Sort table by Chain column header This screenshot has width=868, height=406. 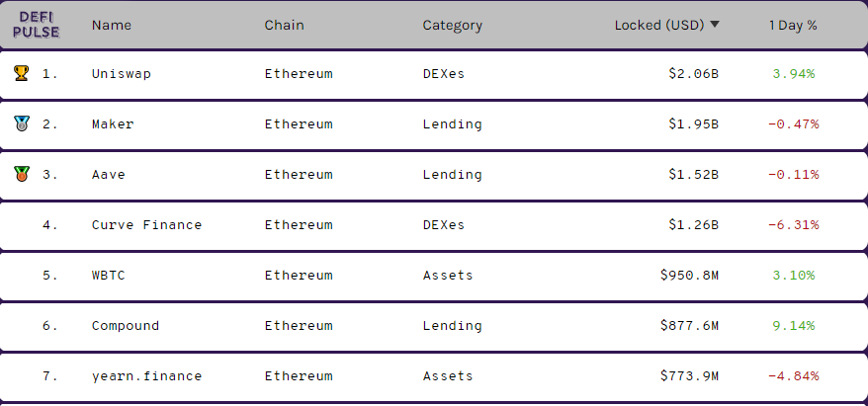[x=284, y=25]
